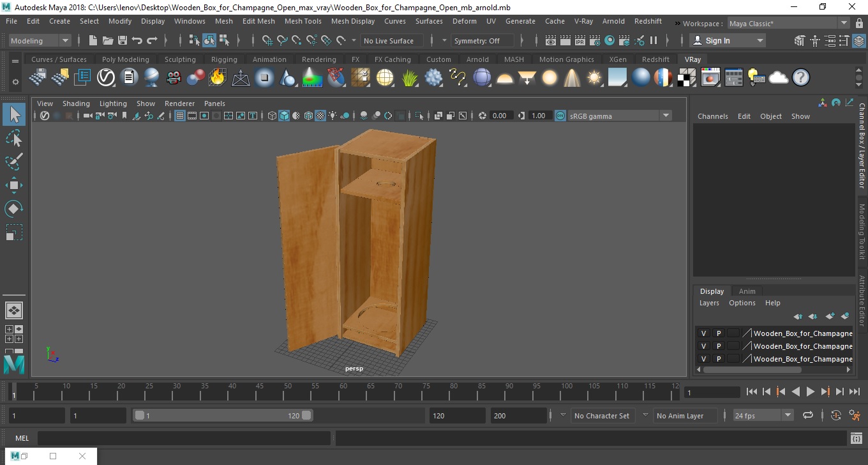Viewport: 868px width, 465px height.
Task: Click the V-Ray checkerboard material shelf icon
Action: pyautogui.click(x=686, y=78)
